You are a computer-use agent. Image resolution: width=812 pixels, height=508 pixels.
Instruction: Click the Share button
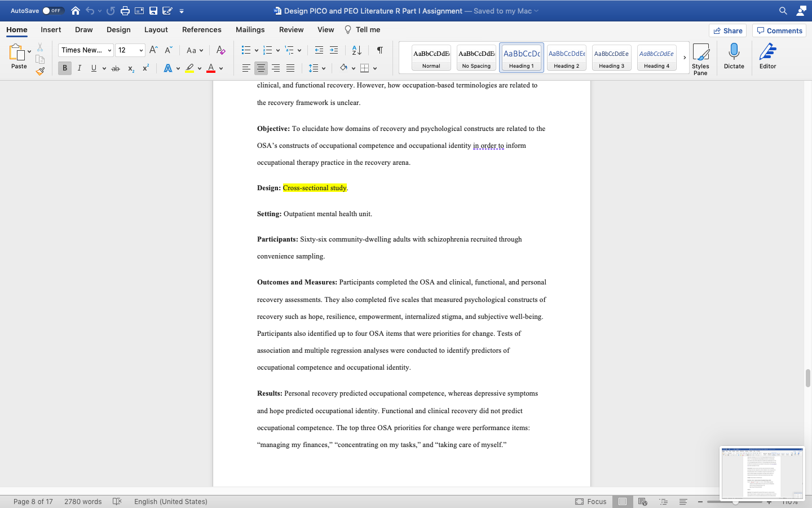[x=728, y=30]
